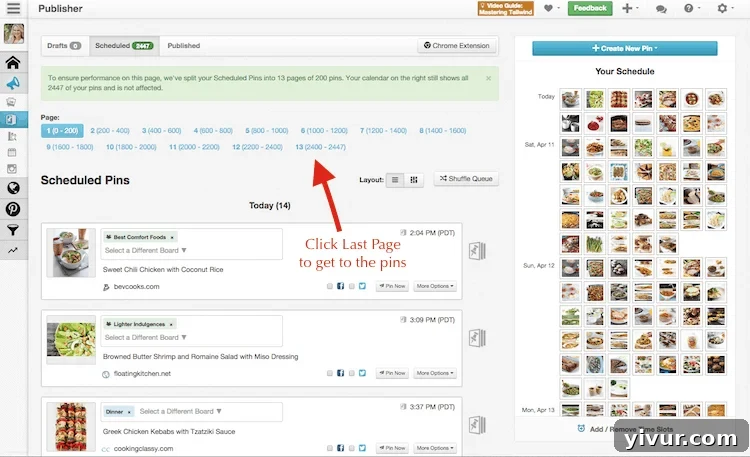The image size is (750, 457).
Task: Tick the Facebook checkbox on Greek Chicken Kebabs pin
Action: (x=330, y=448)
